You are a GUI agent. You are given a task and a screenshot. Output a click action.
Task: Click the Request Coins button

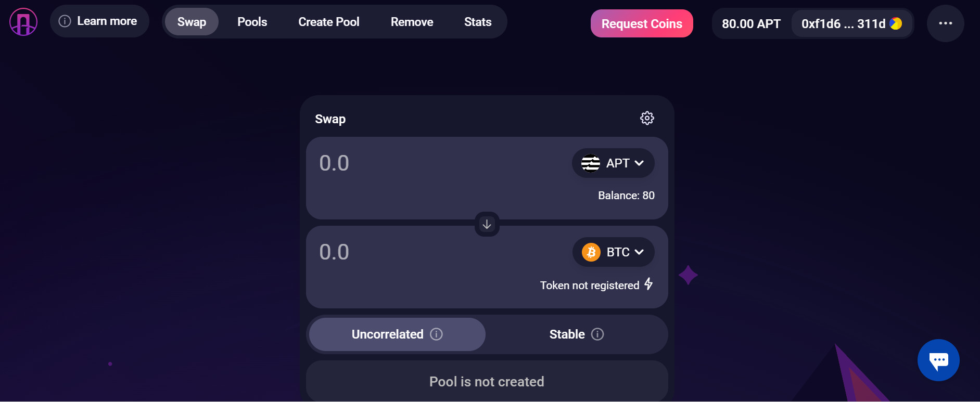coord(641,23)
